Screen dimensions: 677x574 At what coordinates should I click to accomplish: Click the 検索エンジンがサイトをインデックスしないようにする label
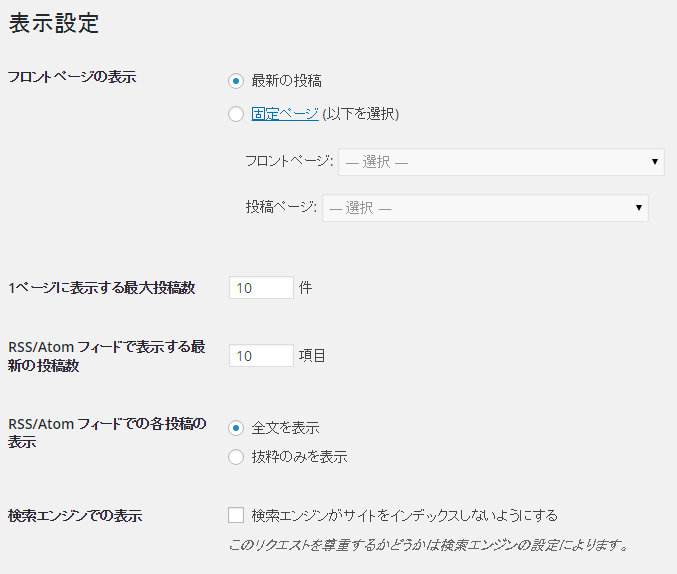[x=405, y=515]
